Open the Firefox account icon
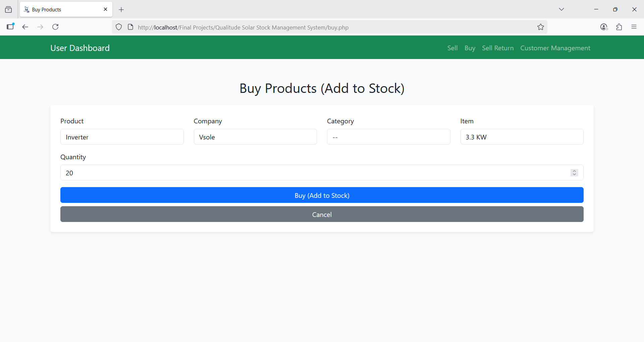This screenshot has width=644, height=342. (x=604, y=27)
